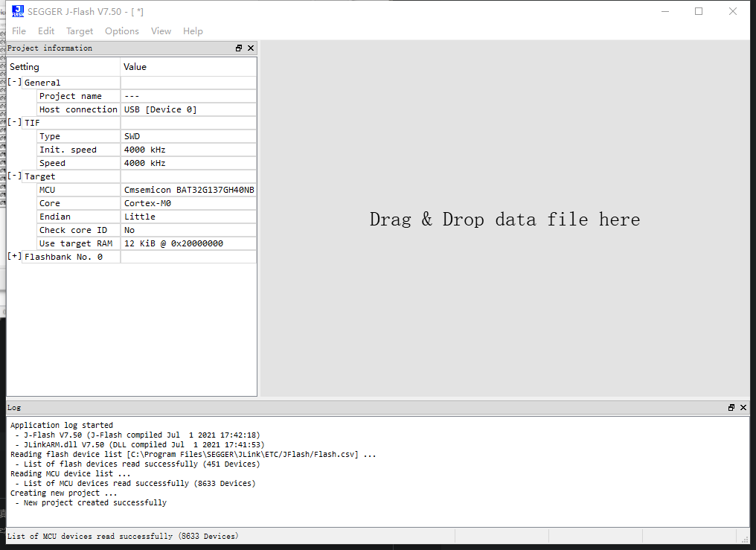756x550 pixels.
Task: Select the Use target RAM setting
Action: (x=78, y=243)
